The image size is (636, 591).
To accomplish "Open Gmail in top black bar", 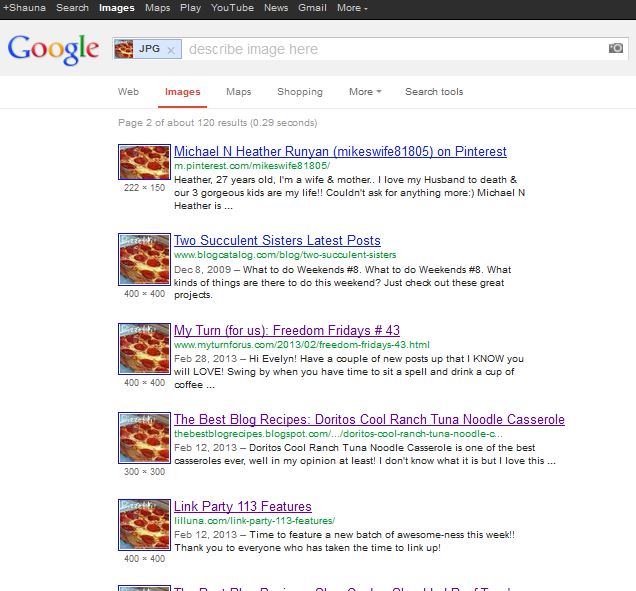I will click(x=312, y=8).
